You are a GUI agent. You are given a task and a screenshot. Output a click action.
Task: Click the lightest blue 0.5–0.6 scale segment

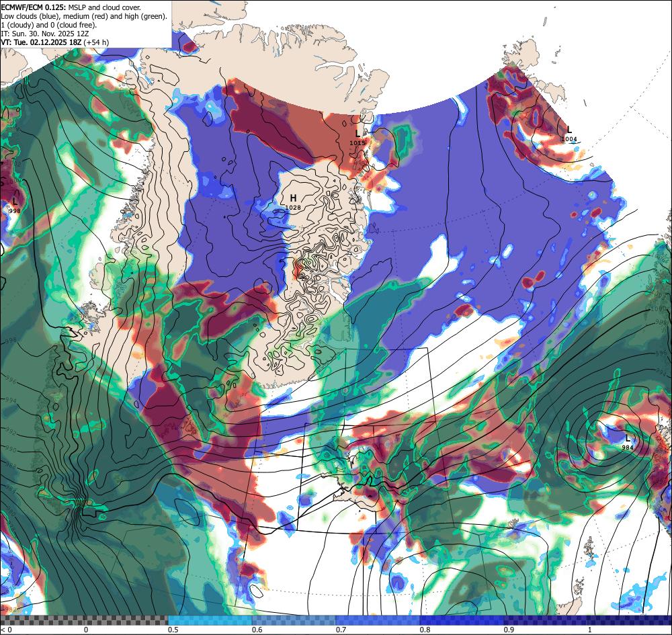click(210, 620)
